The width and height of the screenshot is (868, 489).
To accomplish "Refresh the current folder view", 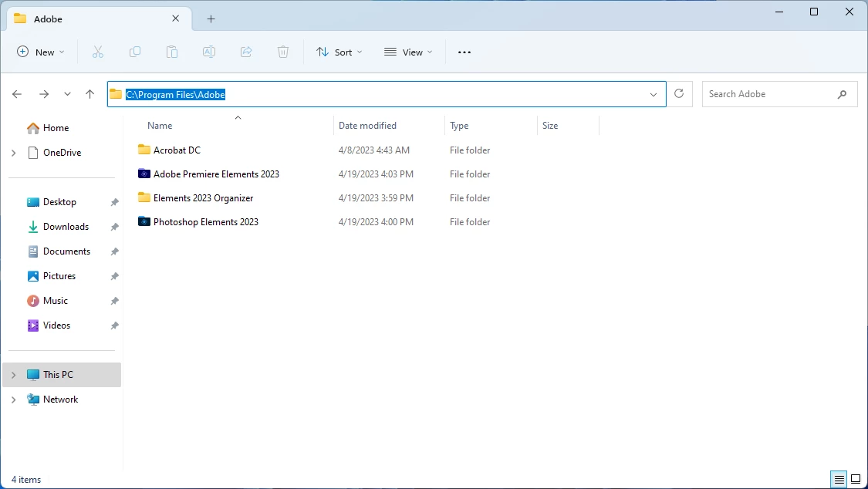I will coord(679,94).
